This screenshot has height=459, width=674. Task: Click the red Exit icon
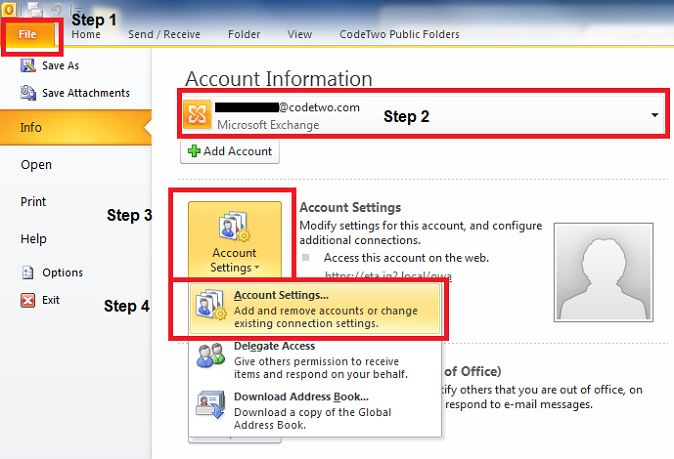(28, 300)
